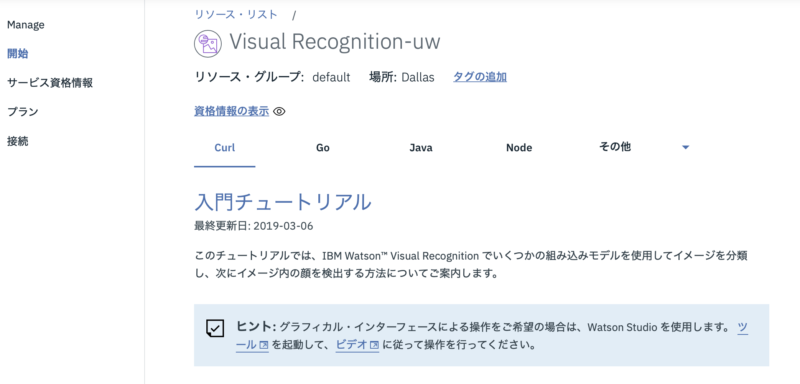
Task: Click the Visual Recognition-uw title
Action: [x=335, y=42]
